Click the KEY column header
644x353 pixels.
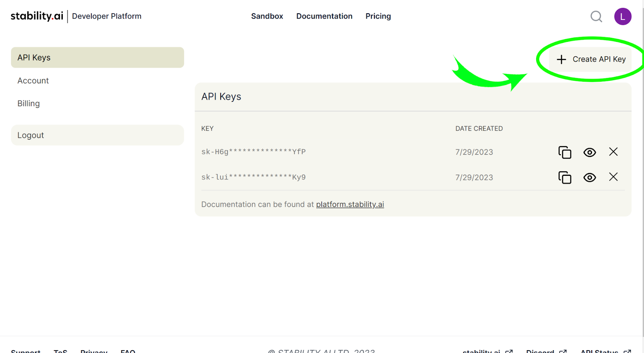click(207, 128)
